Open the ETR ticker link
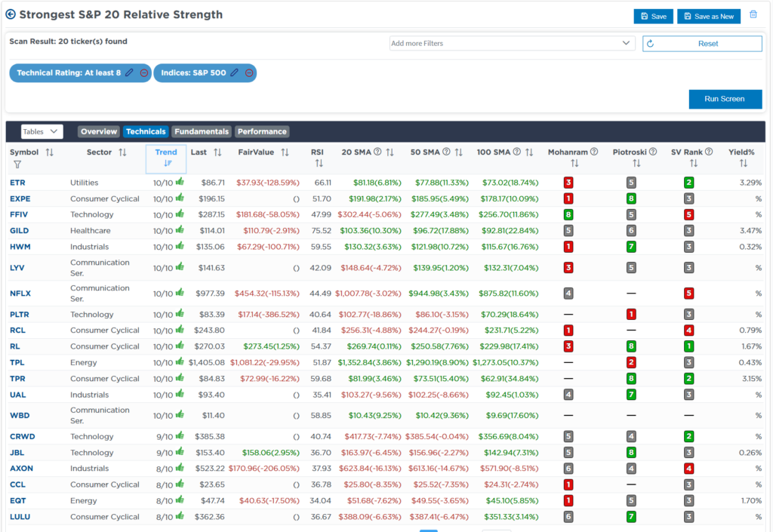773x532 pixels. pos(18,183)
